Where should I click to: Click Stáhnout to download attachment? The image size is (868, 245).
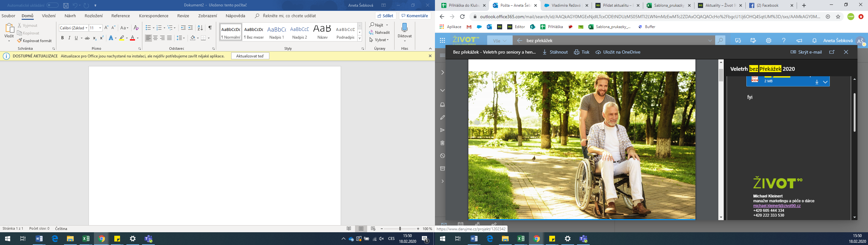555,52
